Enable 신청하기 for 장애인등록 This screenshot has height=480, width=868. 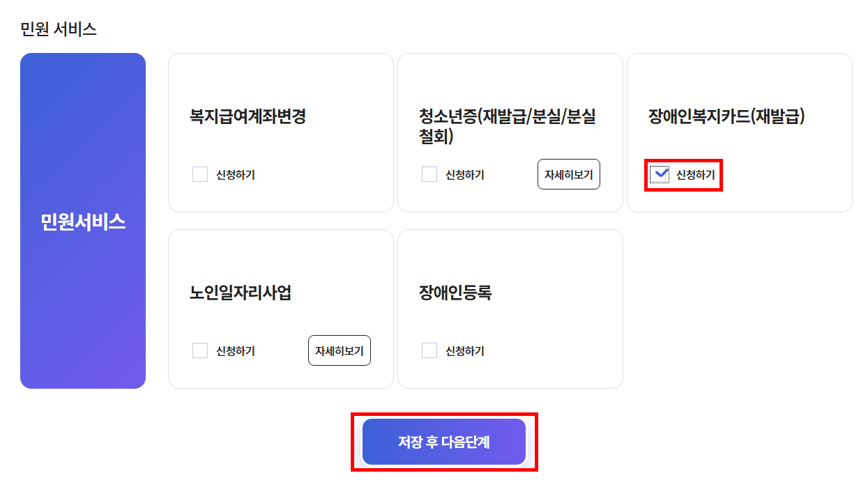[428, 352]
